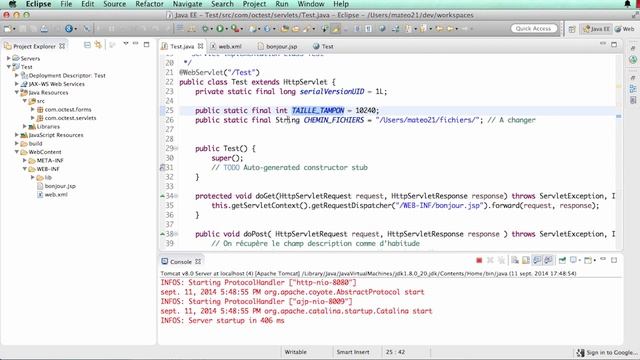This screenshot has width=640, height=360.
Task: Terminate the server with red stop icon
Action: coord(479,260)
